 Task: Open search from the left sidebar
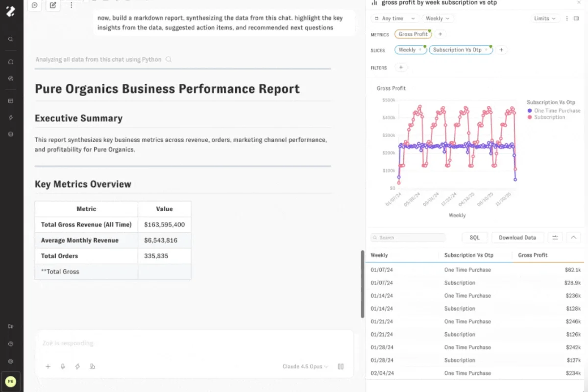coord(11,39)
